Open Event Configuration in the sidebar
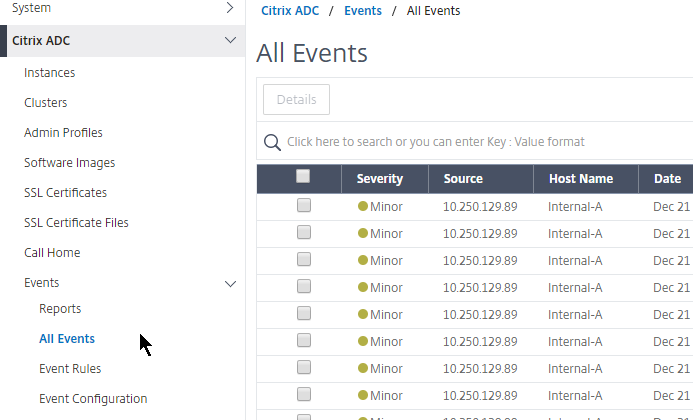This screenshot has width=693, height=420. tap(93, 399)
